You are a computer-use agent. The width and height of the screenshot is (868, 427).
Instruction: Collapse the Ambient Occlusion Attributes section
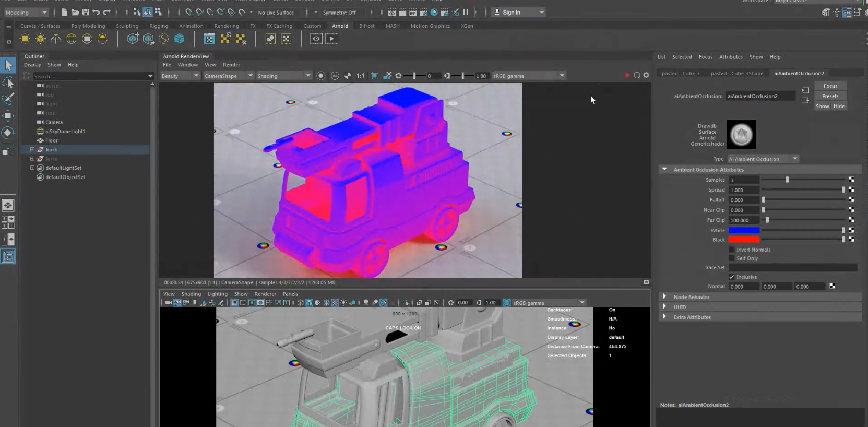(664, 169)
